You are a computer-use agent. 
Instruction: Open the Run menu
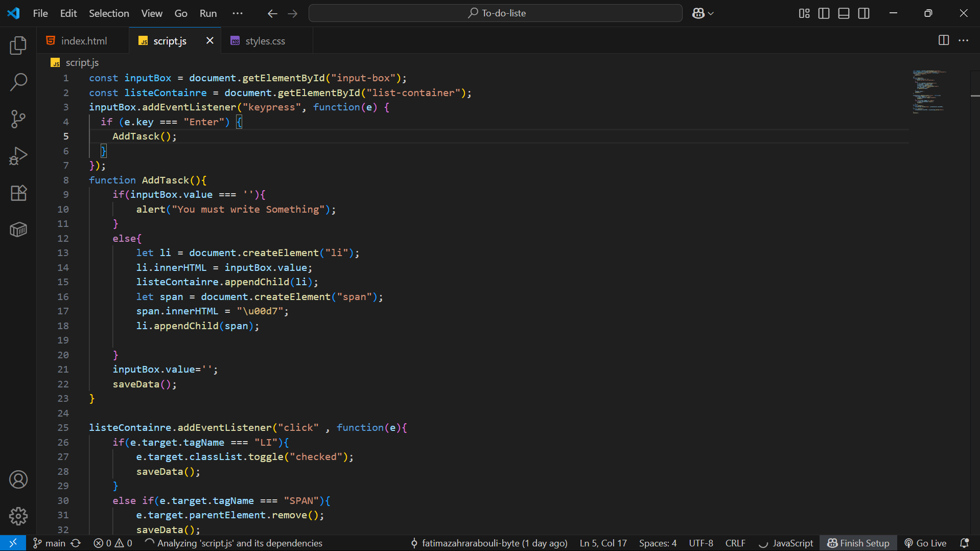tap(208, 13)
